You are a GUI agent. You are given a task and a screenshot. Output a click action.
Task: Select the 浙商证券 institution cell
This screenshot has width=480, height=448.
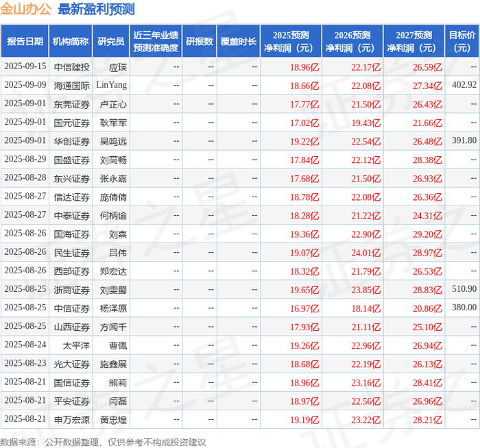click(x=71, y=290)
